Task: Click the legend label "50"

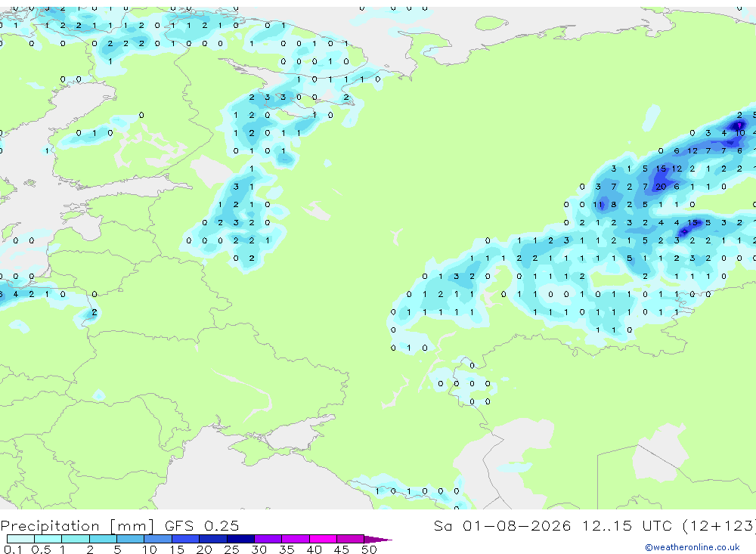Action: tap(369, 549)
